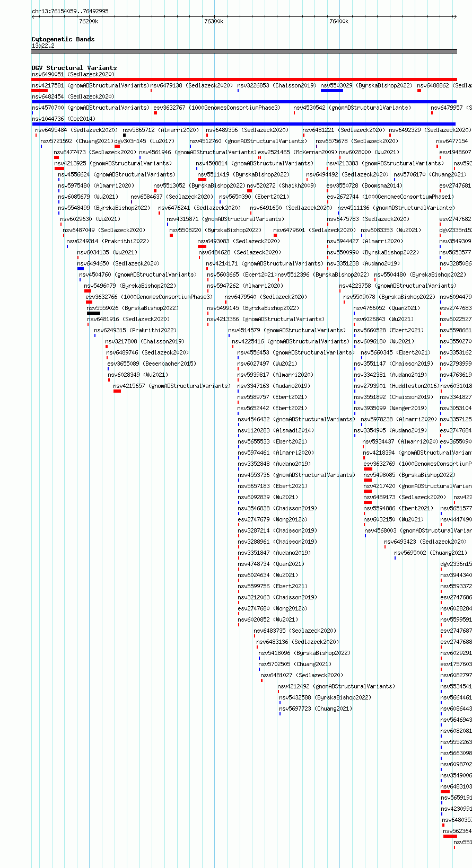This screenshot has width=472, height=868.
Task: Select nsv4212492 gnomAD variant label
Action: pos(336,687)
